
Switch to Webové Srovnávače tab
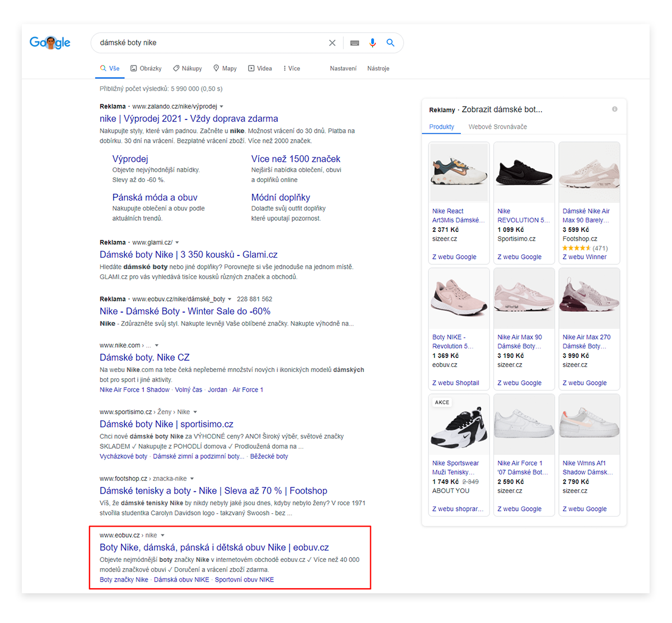coord(498,127)
